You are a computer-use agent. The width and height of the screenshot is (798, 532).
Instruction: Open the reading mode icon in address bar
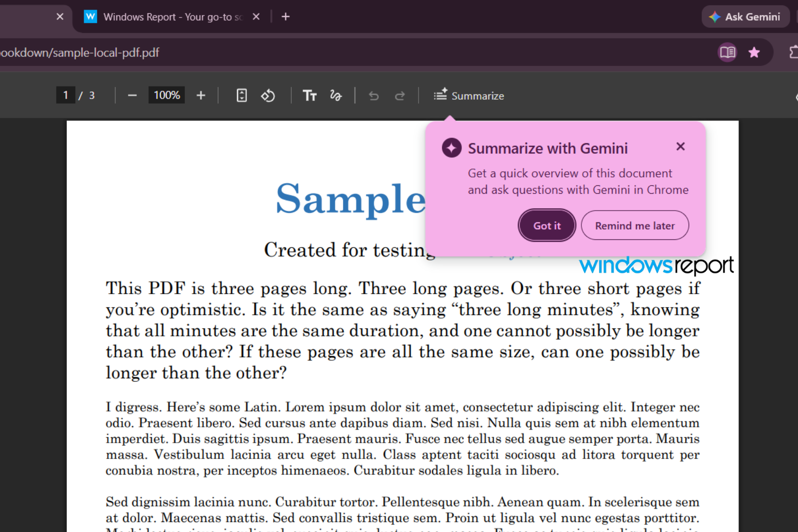[x=727, y=52]
